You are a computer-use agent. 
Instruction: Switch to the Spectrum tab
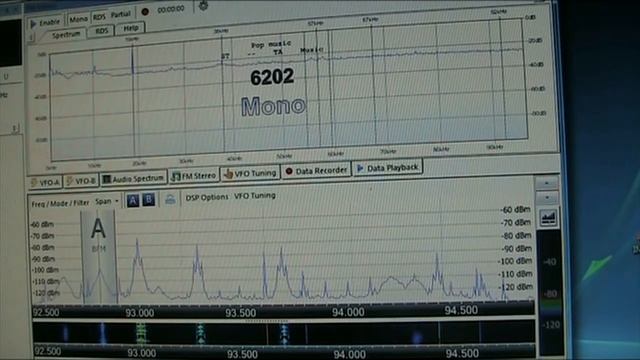pyautogui.click(x=66, y=35)
